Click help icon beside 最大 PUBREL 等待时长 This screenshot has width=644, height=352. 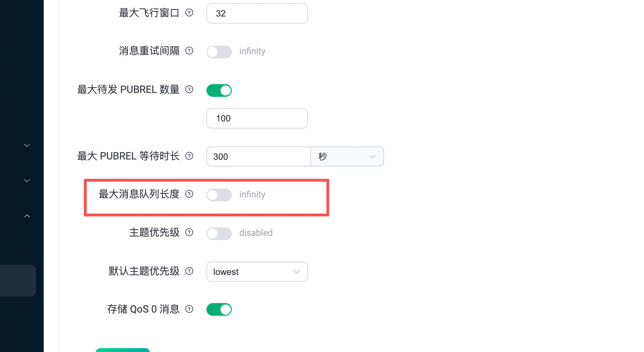point(189,156)
